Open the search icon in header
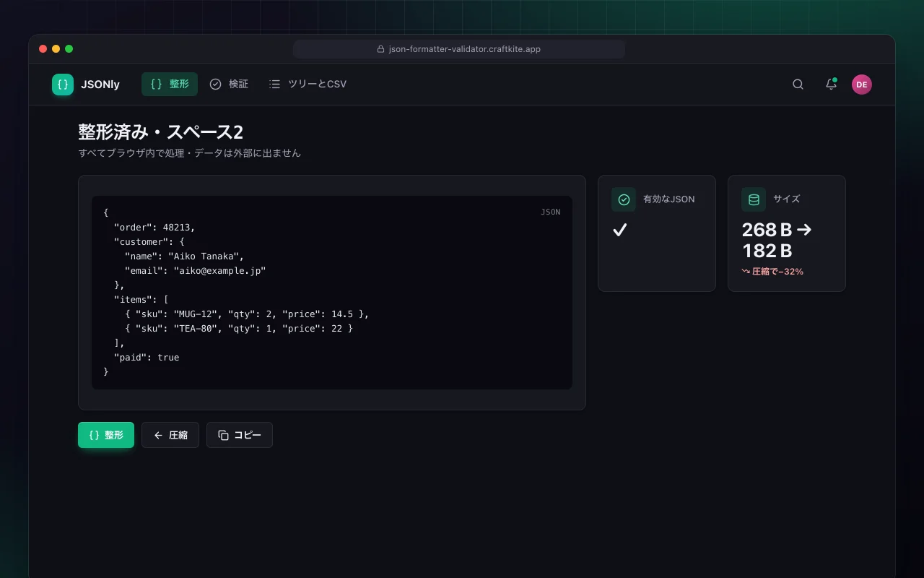This screenshot has height=578, width=924. pyautogui.click(x=798, y=85)
